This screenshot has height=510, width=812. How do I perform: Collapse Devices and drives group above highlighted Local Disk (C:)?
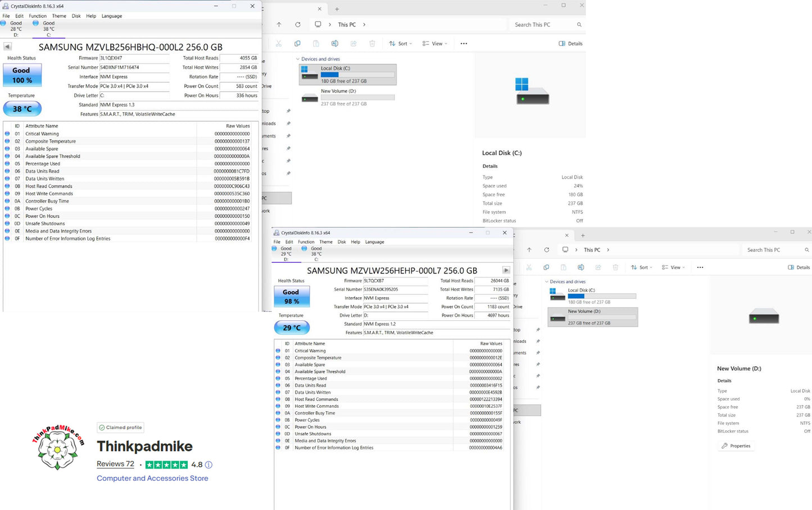coord(298,59)
